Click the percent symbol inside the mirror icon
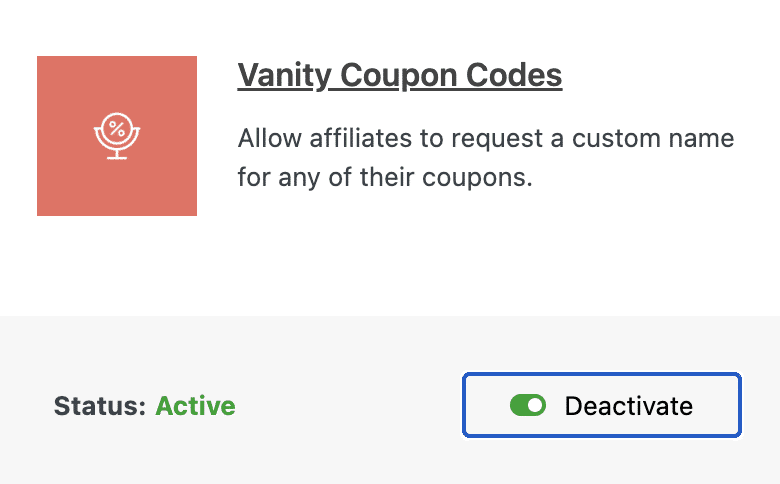The height and width of the screenshot is (484, 780). 117,128
